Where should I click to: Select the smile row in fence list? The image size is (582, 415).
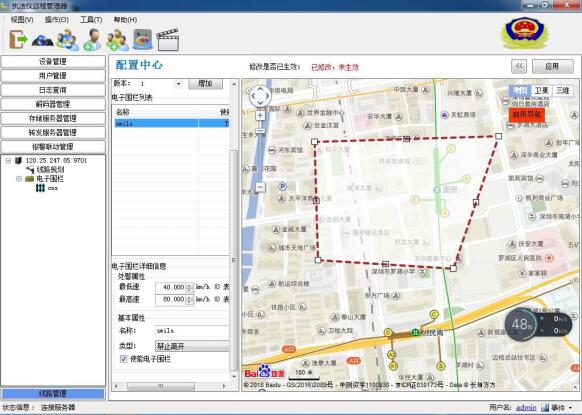[171, 123]
